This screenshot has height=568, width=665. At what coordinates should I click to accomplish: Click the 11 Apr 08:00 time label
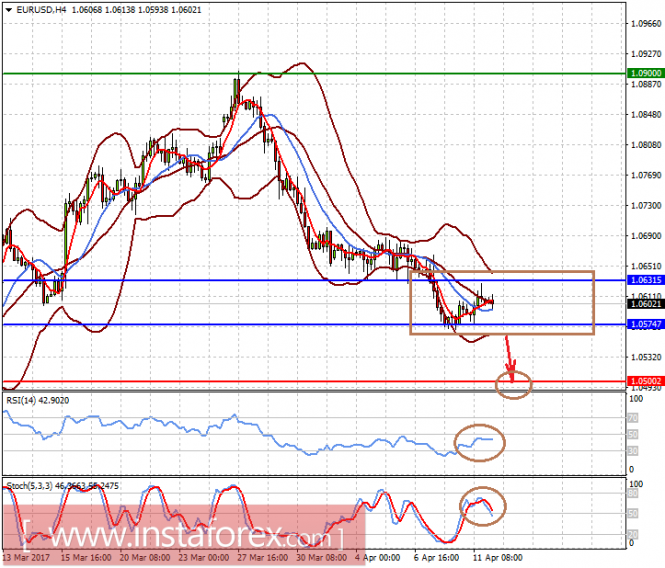click(498, 557)
